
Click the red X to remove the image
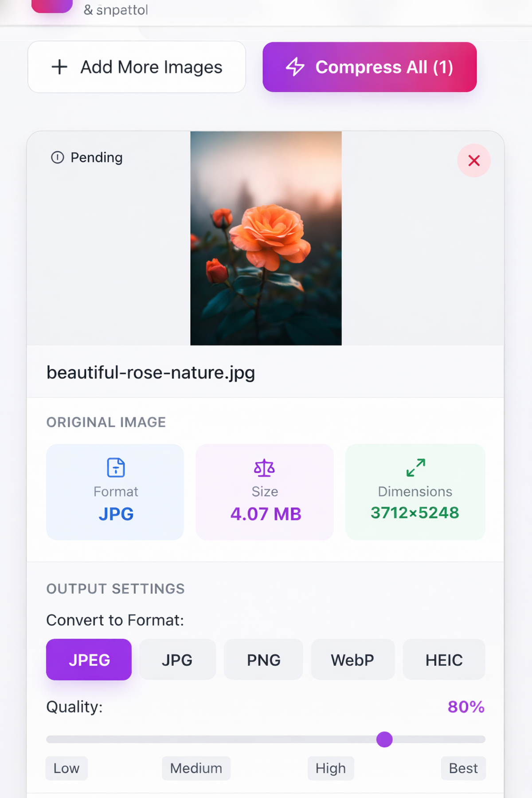click(473, 161)
